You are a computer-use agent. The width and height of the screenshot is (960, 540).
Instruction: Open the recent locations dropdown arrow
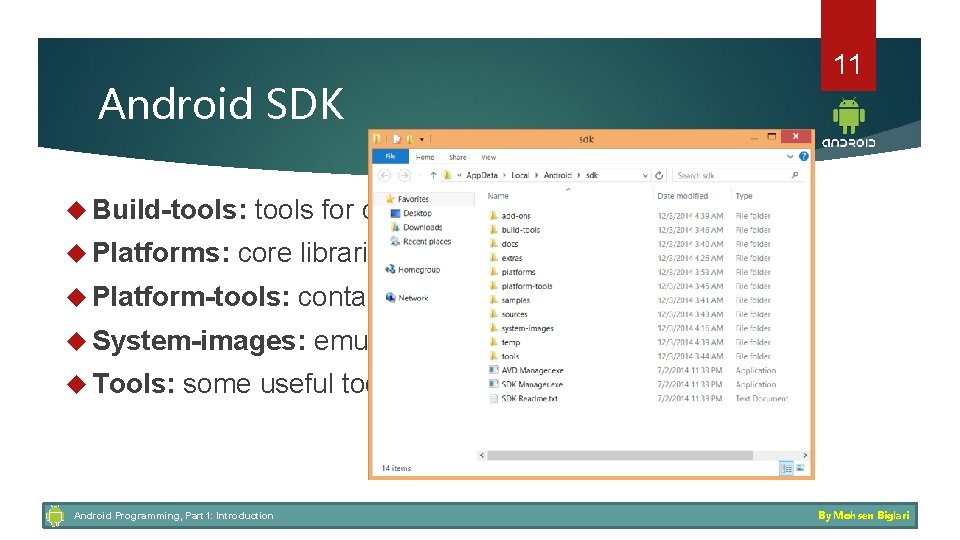[x=419, y=176]
